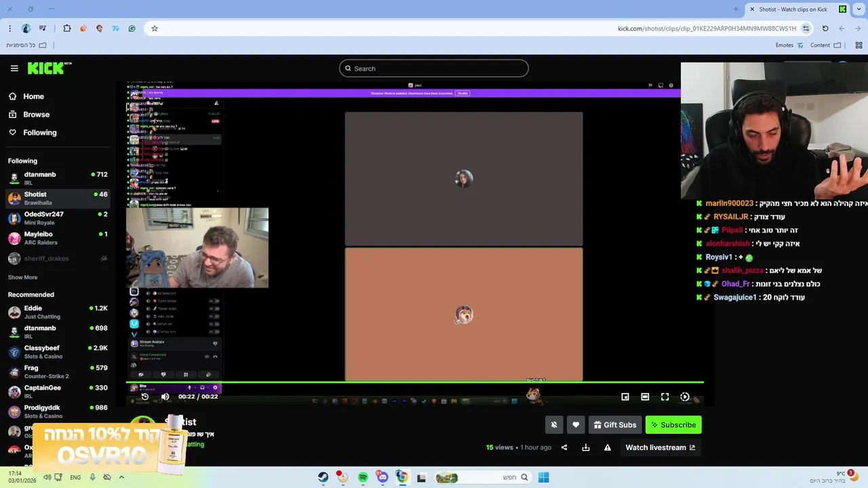Toggle notifications bell for Shotist
The height and width of the screenshot is (488, 868).
click(554, 425)
